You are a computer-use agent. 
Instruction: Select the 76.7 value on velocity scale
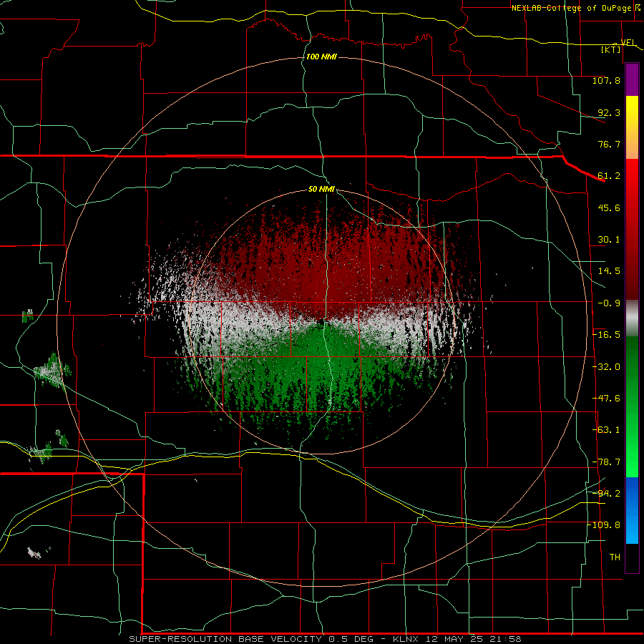tap(609, 144)
